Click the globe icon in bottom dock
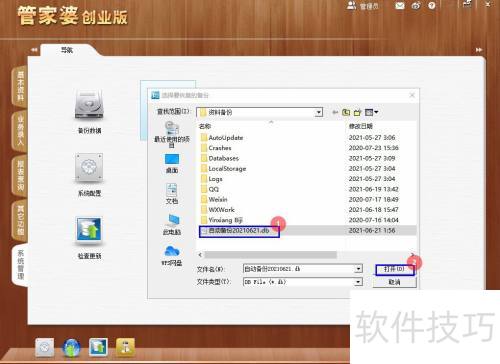 tap(71, 347)
